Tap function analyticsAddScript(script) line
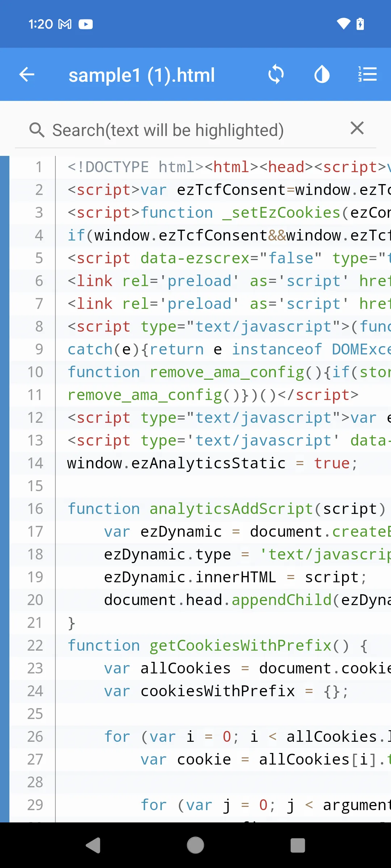 tap(227, 509)
